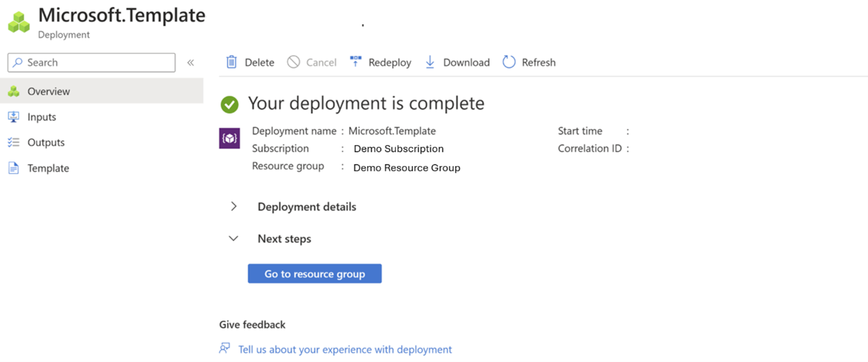
Task: Click the Overview sidebar icon
Action: click(x=15, y=91)
